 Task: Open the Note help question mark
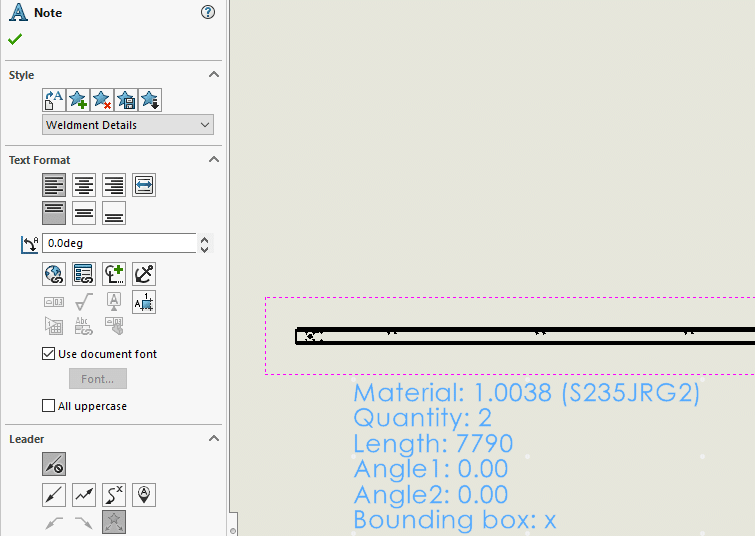tap(208, 12)
